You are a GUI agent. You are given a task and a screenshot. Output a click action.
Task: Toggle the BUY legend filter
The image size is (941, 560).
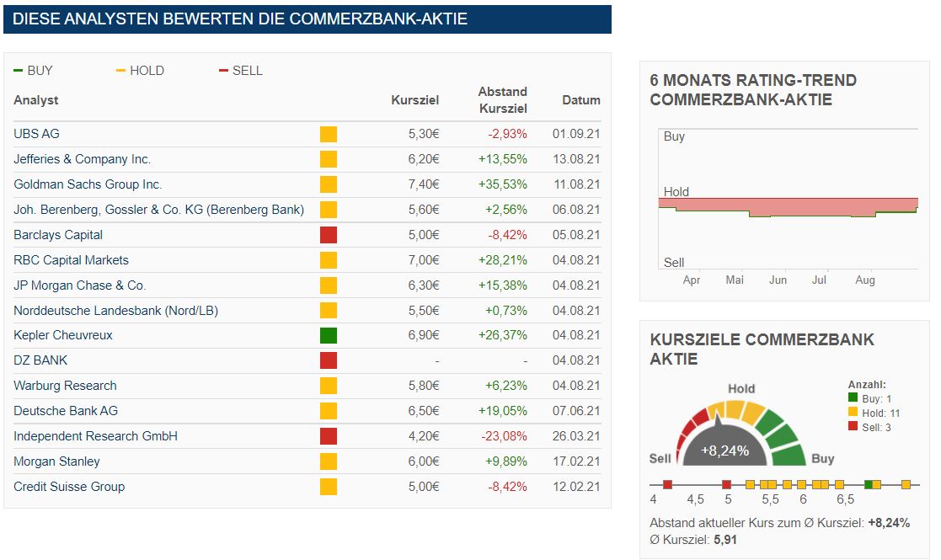34,71
